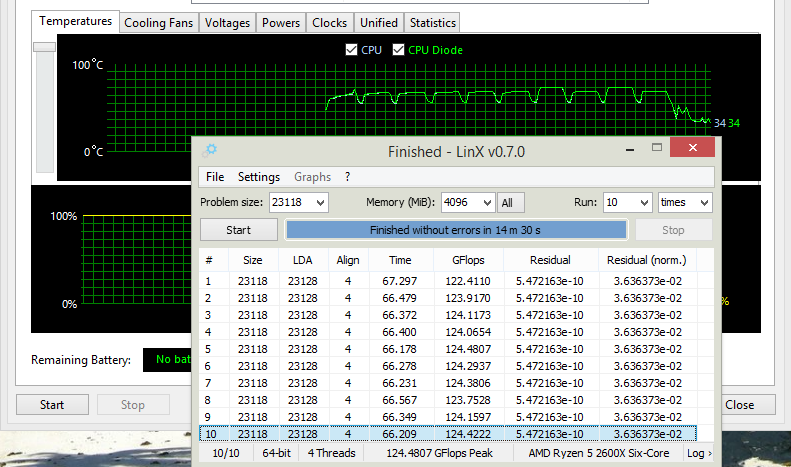Select GFlops value 124.1173
Image resolution: width=791 pixels, height=467 pixels.
(x=468, y=315)
